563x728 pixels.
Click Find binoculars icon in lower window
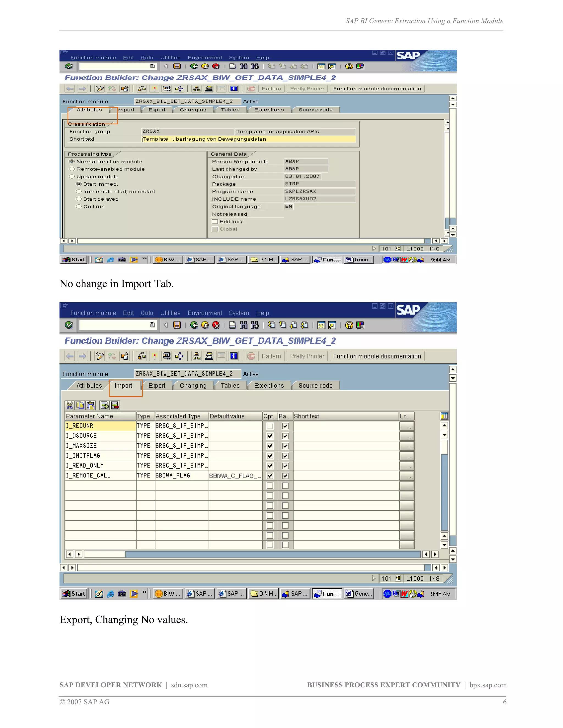click(244, 325)
